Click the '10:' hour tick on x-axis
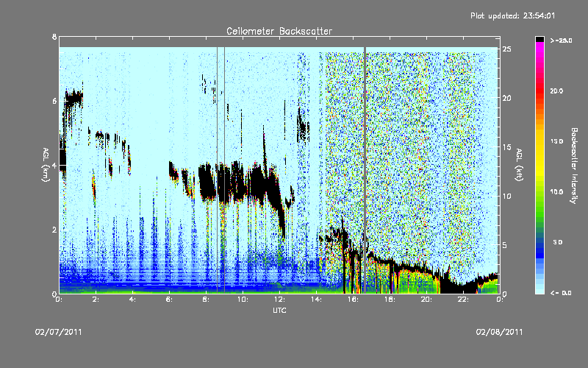This screenshot has height=368, width=588. pos(243,300)
